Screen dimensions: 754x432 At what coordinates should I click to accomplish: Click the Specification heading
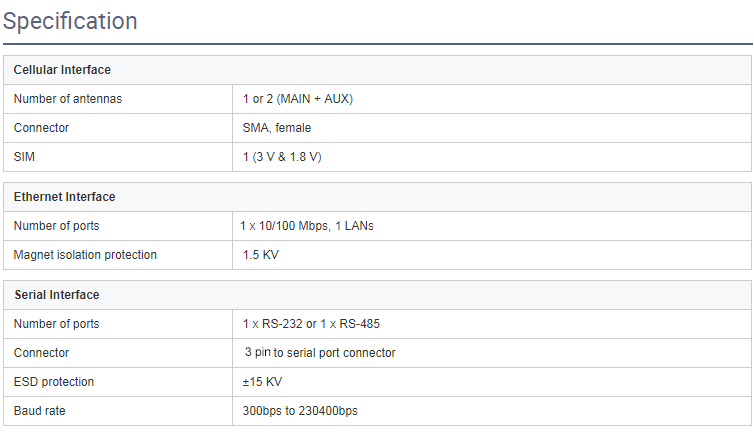coord(70,21)
